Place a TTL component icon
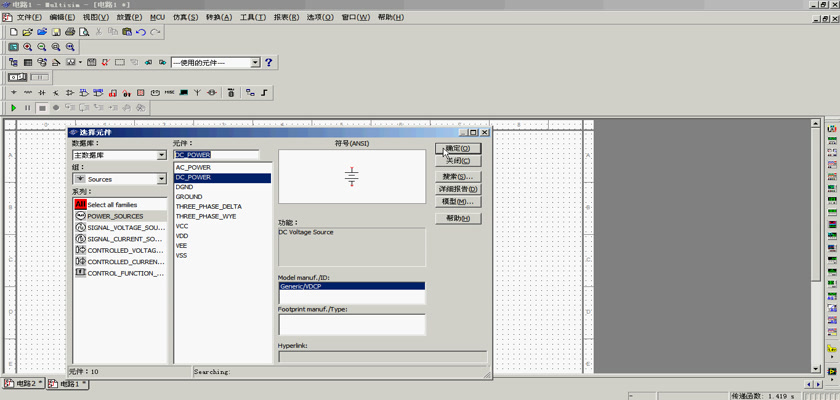This screenshot has height=400, width=840. click(84, 93)
